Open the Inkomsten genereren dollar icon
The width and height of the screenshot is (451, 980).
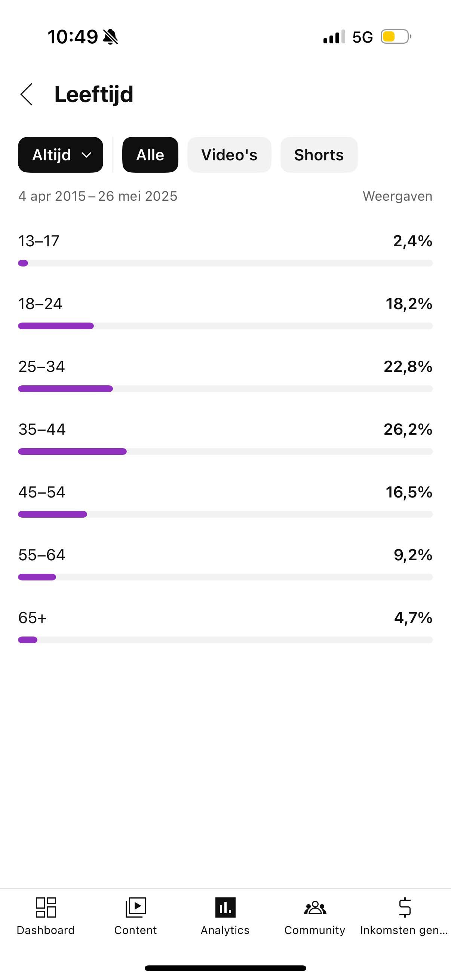[405, 907]
